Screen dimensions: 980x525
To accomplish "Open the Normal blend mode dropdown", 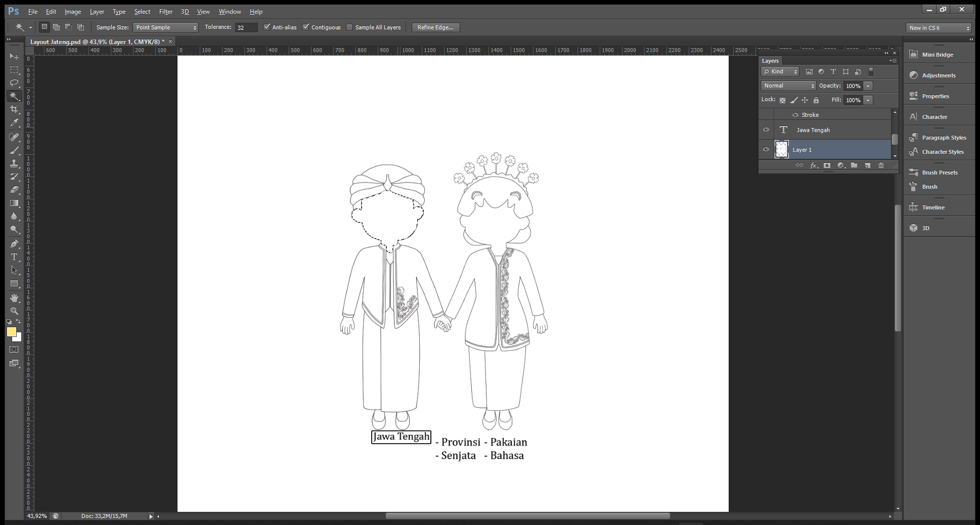I will click(x=788, y=86).
